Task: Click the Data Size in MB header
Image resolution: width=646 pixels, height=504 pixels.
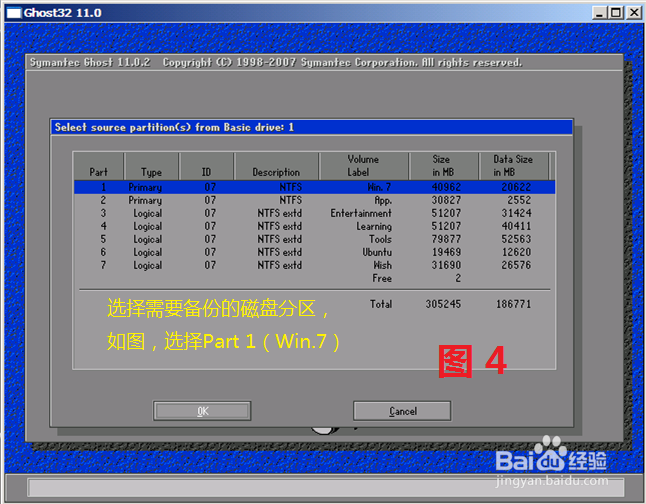Action: click(x=513, y=166)
